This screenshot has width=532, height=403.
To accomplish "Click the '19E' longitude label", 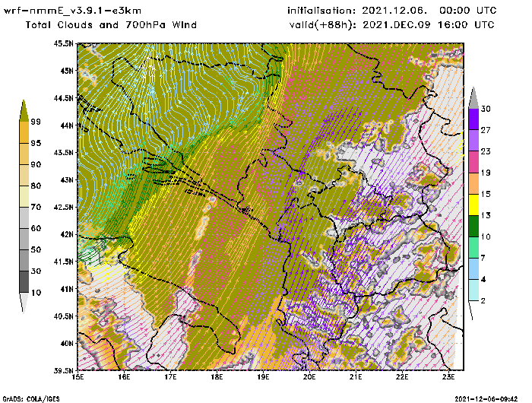I will pyautogui.click(x=263, y=377).
